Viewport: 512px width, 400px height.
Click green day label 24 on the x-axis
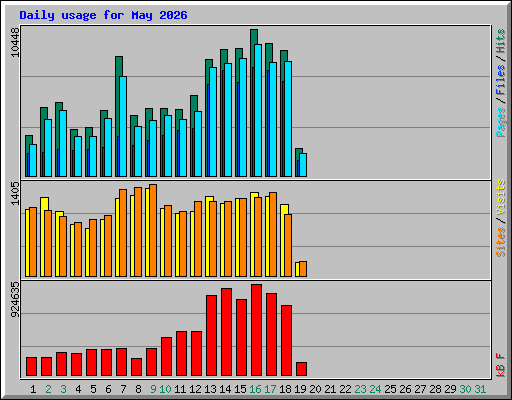(375, 389)
